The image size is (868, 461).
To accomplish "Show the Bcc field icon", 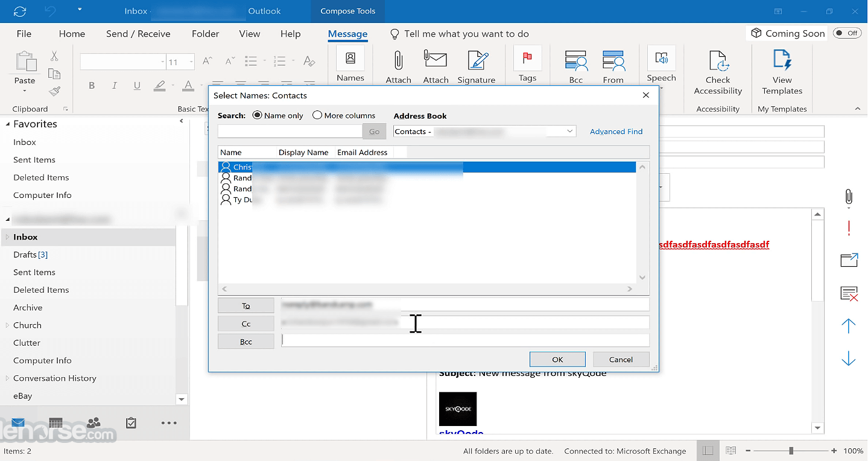I will coord(576,61).
